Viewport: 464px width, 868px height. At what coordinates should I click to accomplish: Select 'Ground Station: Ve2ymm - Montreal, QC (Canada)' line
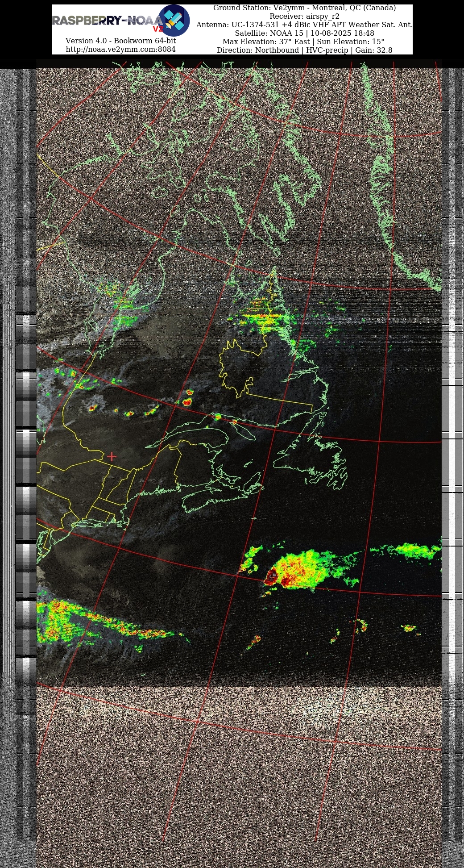[304, 8]
